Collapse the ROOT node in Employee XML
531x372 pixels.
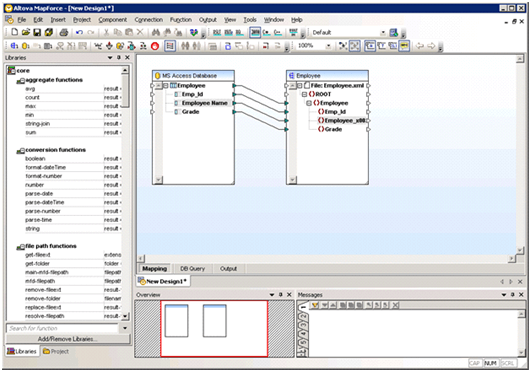pyautogui.click(x=304, y=94)
